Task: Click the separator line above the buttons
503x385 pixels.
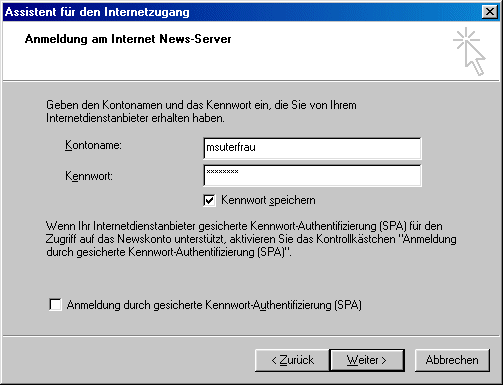Action: (x=251, y=336)
